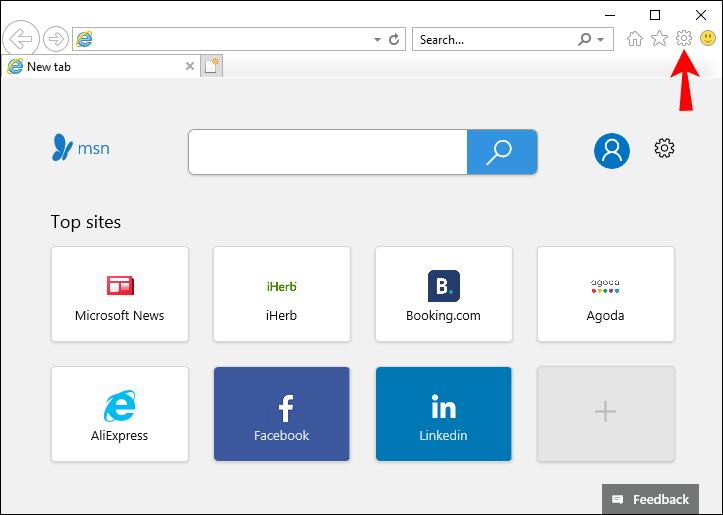Image resolution: width=723 pixels, height=515 pixels.
Task: Click the Feedback button
Action: (650, 499)
